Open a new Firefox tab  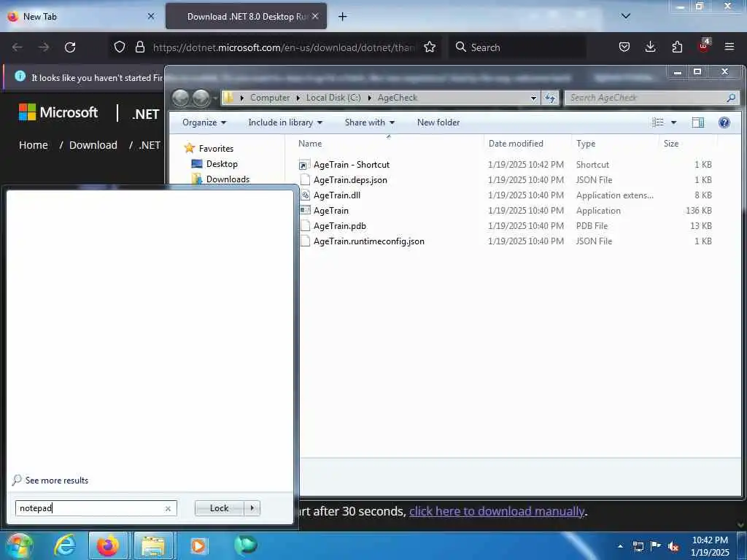tap(343, 17)
